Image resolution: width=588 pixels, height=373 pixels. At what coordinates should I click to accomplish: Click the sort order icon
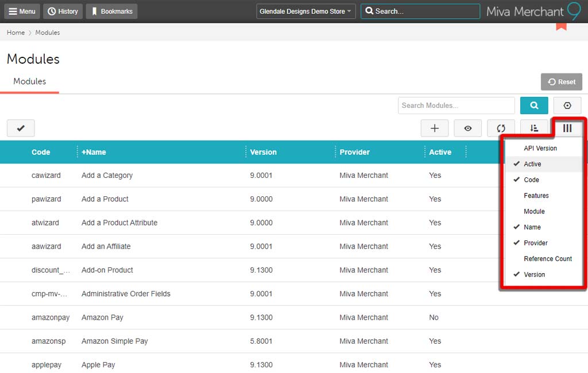pyautogui.click(x=534, y=128)
